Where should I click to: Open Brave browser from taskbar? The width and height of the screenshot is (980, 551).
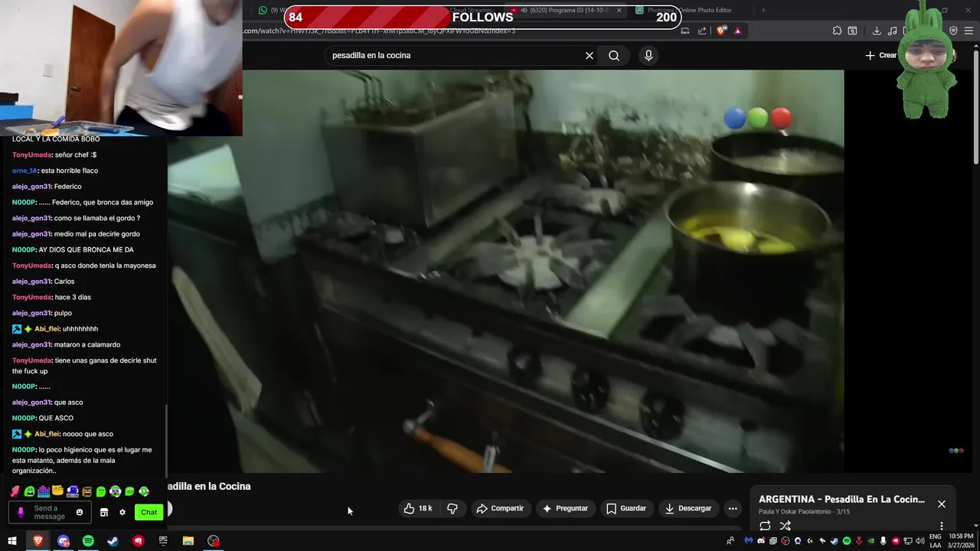pyautogui.click(x=38, y=541)
